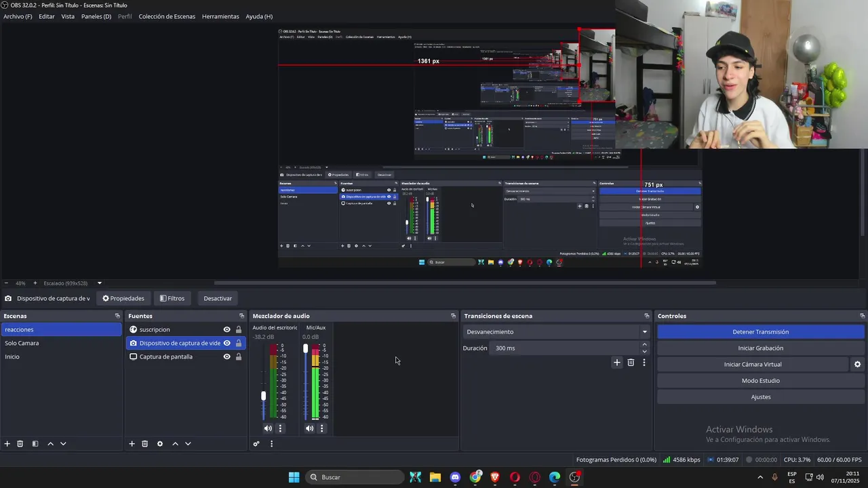Add a new scene transition
This screenshot has height=488, width=868.
click(x=617, y=363)
